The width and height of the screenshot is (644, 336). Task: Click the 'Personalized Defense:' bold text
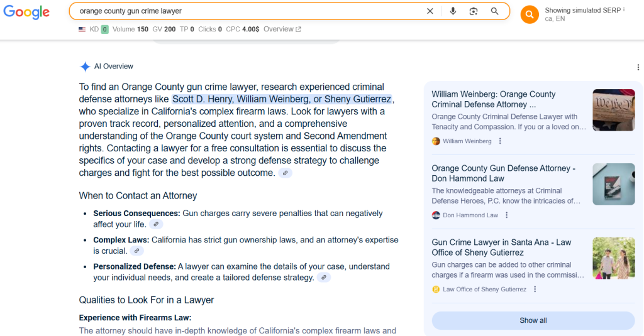[x=135, y=267]
